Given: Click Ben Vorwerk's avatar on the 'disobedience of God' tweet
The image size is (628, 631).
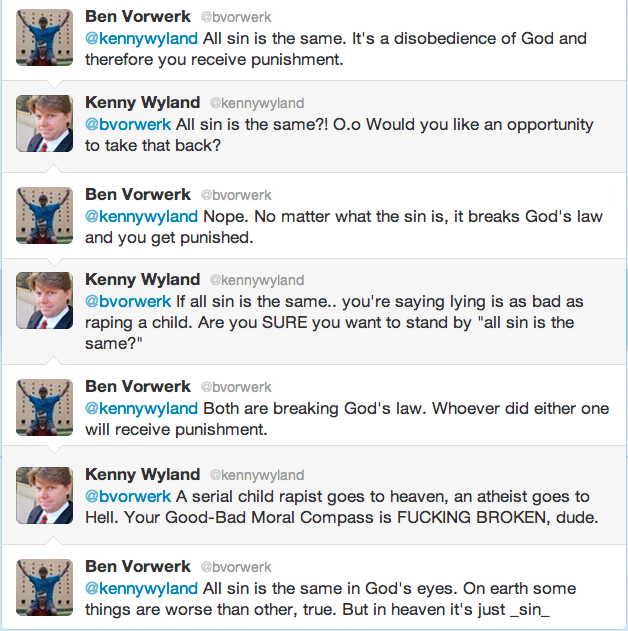Looking at the screenshot, I should point(44,38).
